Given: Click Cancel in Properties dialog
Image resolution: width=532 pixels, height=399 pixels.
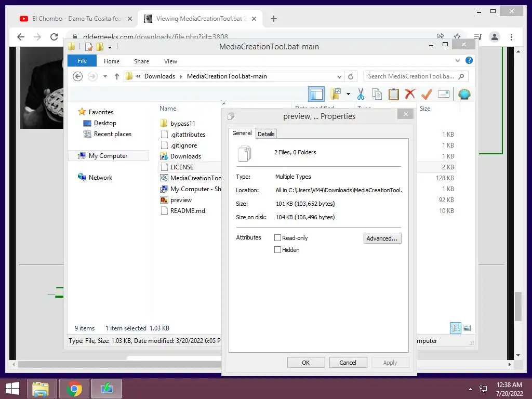Looking at the screenshot, I should tap(348, 362).
